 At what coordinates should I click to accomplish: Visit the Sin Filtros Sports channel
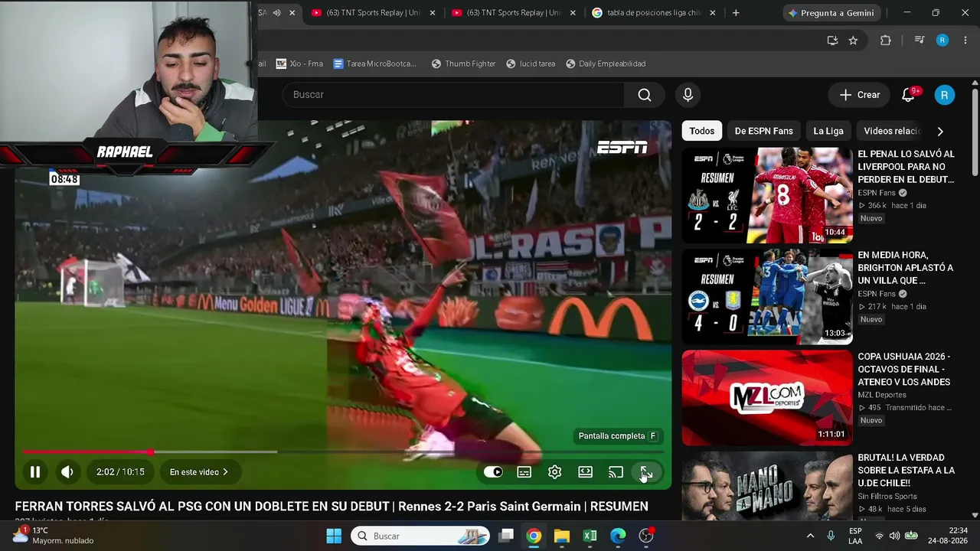[887, 497]
